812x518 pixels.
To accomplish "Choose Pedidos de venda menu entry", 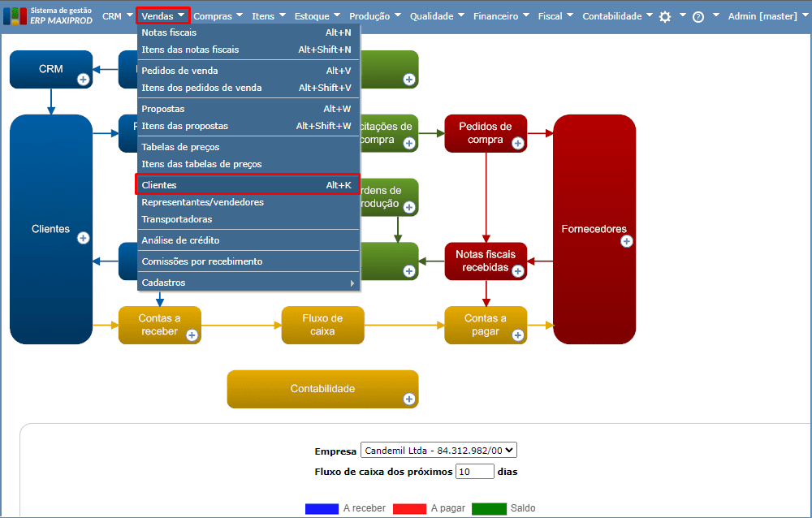I will [x=248, y=71].
